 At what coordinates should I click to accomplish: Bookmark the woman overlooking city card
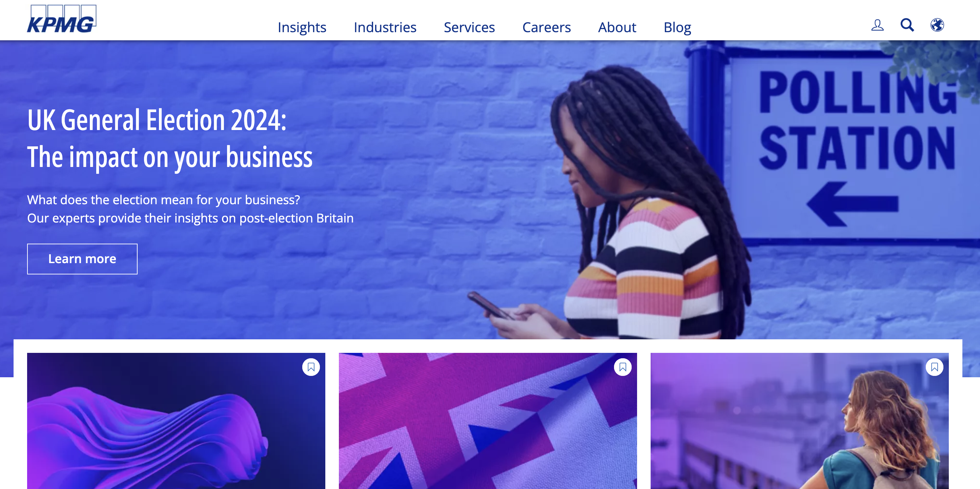pyautogui.click(x=934, y=367)
